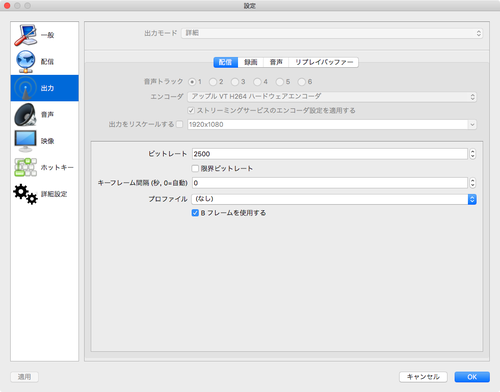
Task: Select audio track 2 radio button
Action: [213, 82]
